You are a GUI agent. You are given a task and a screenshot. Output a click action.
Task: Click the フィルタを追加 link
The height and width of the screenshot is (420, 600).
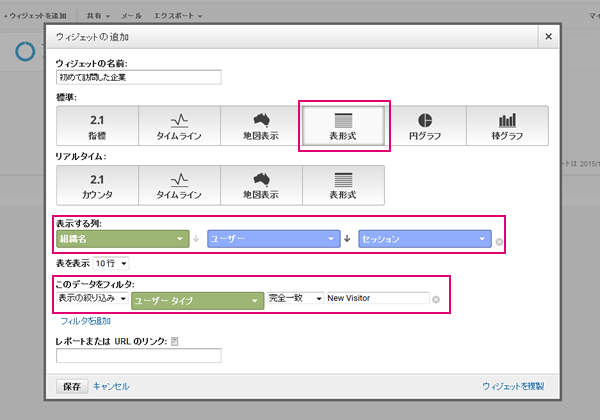pyautogui.click(x=85, y=321)
